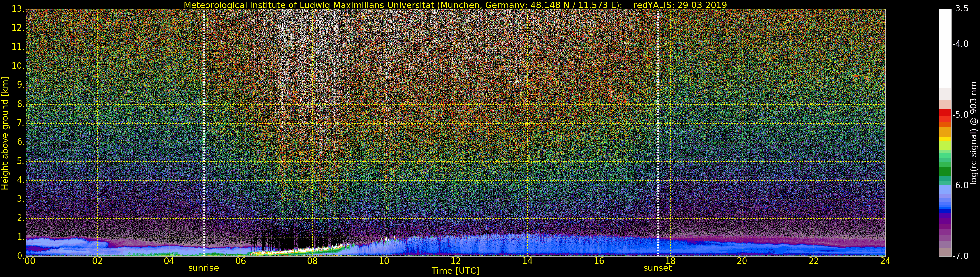Click the x-axis tick label '12'
The width and height of the screenshot is (980, 277).
455,261
